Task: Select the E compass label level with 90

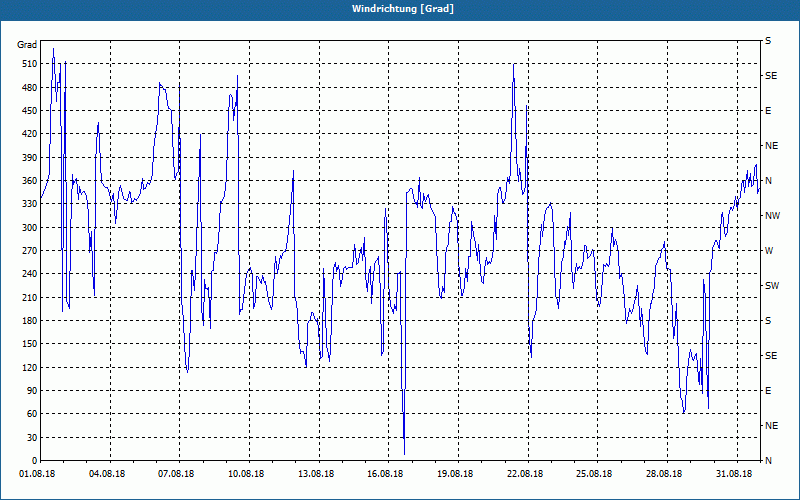Action: [768, 391]
